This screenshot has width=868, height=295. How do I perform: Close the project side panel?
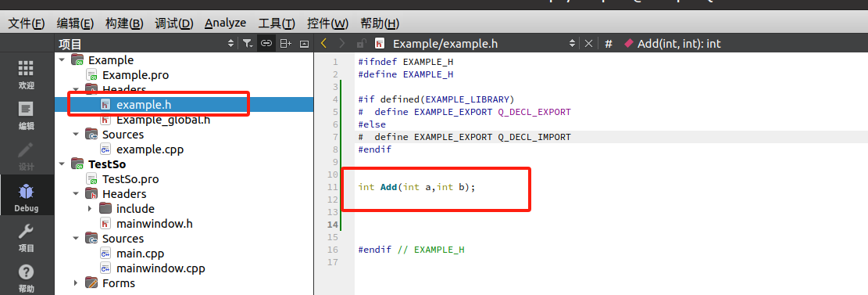(304, 44)
